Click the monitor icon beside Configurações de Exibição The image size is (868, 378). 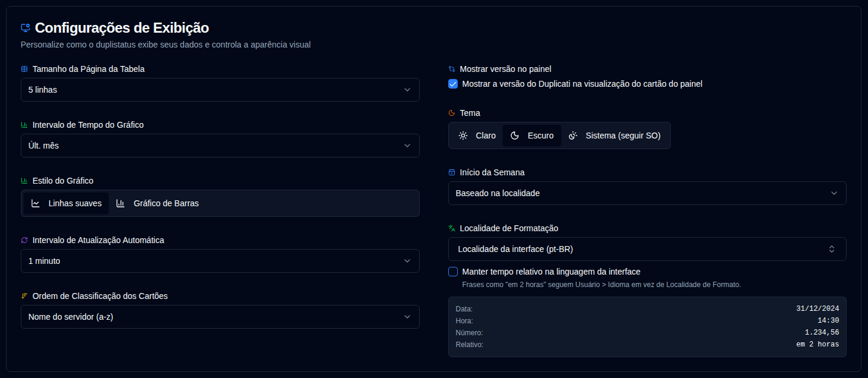[25, 28]
